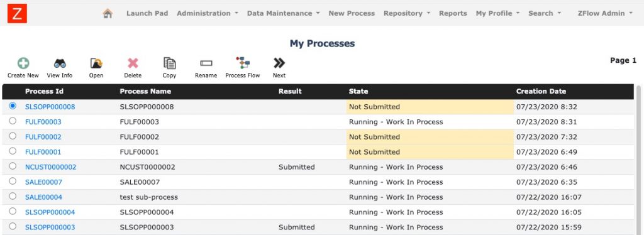Open the Process Flow diagram icon
644x235 pixels.
(x=242, y=63)
